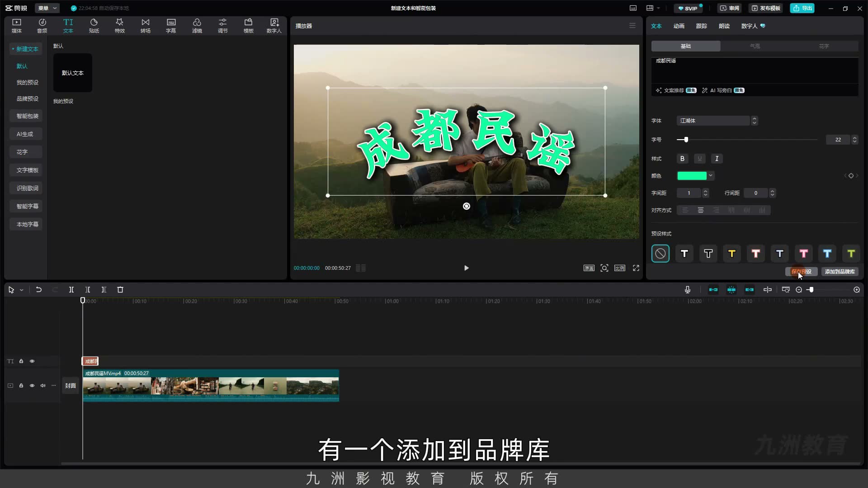The image size is (868, 488).
Task: Toggle bold text style
Action: (x=683, y=159)
